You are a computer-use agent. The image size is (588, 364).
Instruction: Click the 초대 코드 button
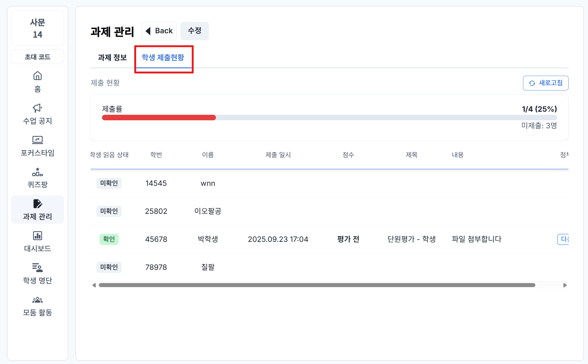click(x=38, y=57)
